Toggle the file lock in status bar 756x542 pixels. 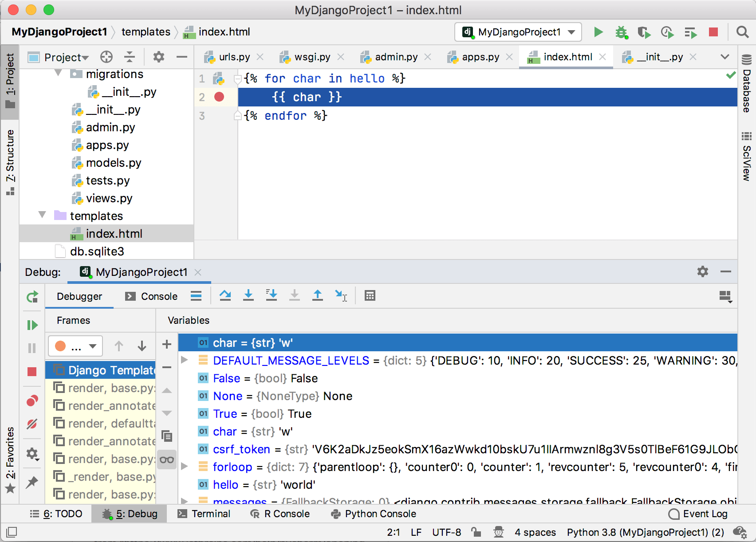click(477, 532)
